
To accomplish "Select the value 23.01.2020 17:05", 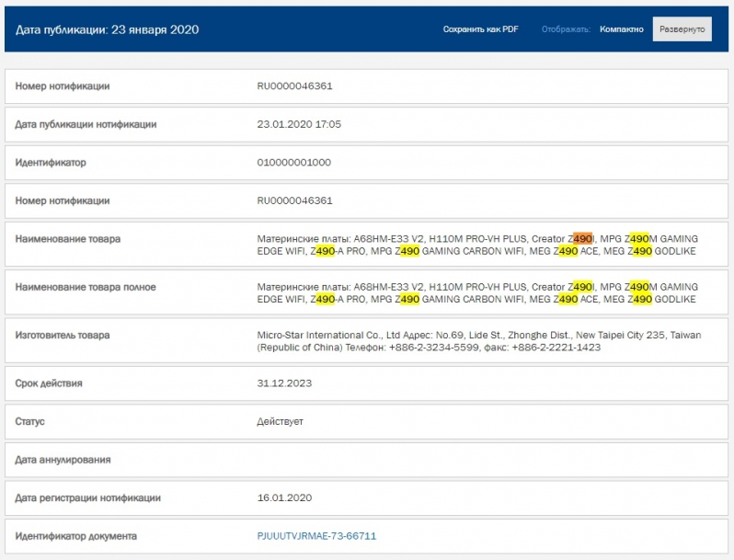I will (299, 124).
